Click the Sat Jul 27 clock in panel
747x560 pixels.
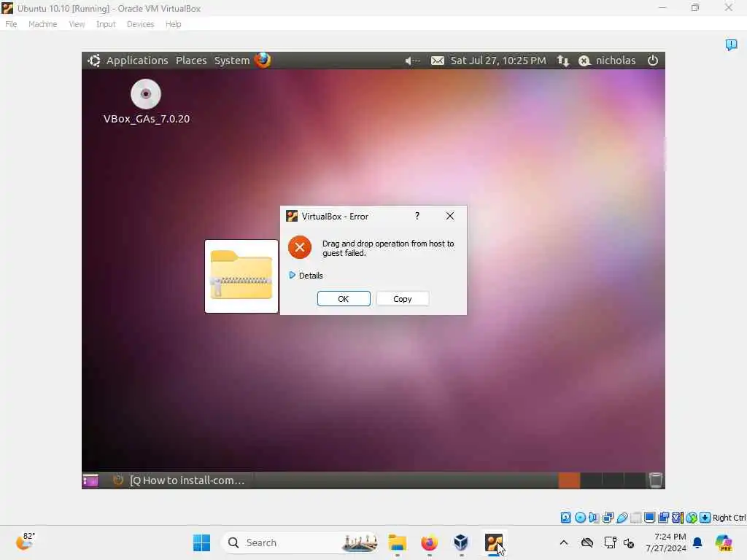[x=498, y=61]
